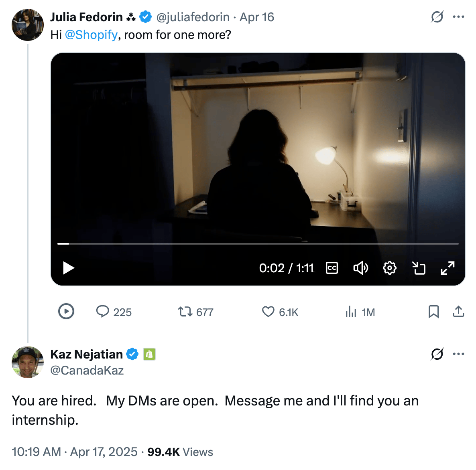The height and width of the screenshot is (470, 476).
Task: Click Grok icon on Julia's tweet
Action: click(437, 17)
